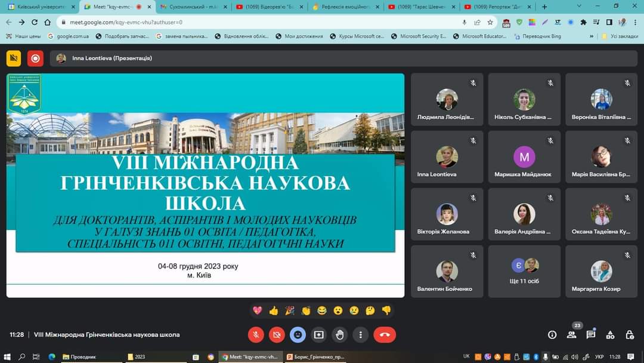This screenshot has width=644, height=363.
Task: Open the in-call chat panel
Action: click(590, 335)
